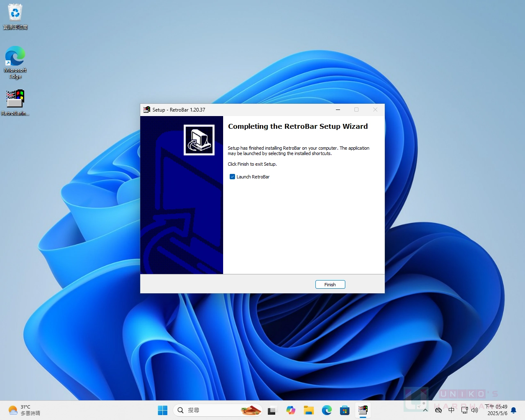Open Microsoft Edge from taskbar
Screen dimensions: 525x420
(x=327, y=410)
